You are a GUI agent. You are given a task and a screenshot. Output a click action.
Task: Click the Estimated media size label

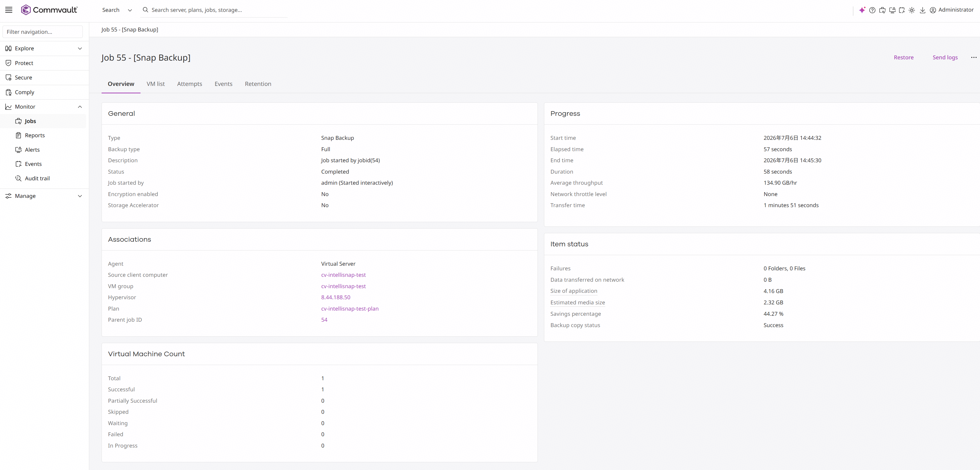(578, 303)
